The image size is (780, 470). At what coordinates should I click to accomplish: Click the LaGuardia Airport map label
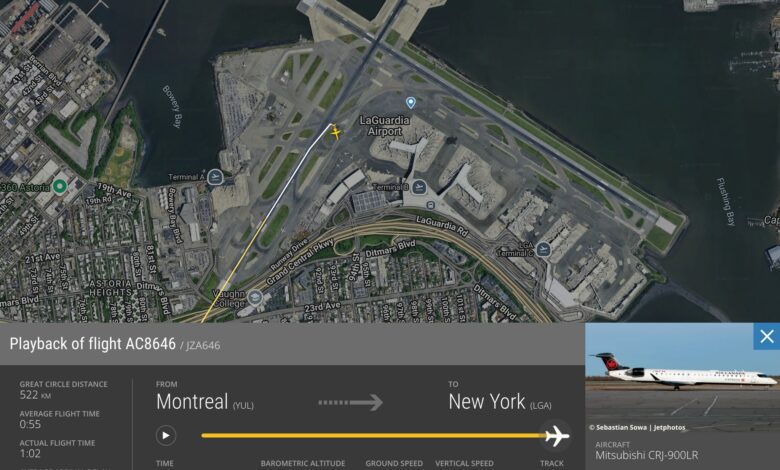pos(385,126)
